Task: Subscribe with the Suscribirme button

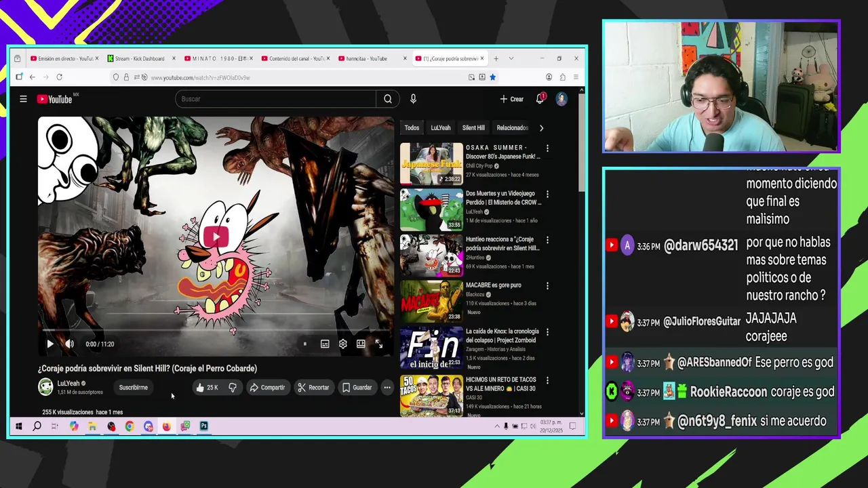Action: point(134,388)
